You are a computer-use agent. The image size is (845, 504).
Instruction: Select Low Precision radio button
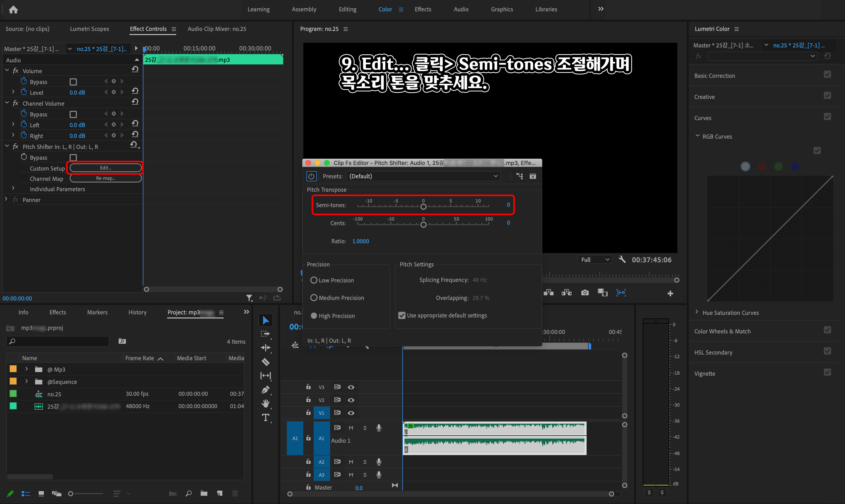point(314,280)
